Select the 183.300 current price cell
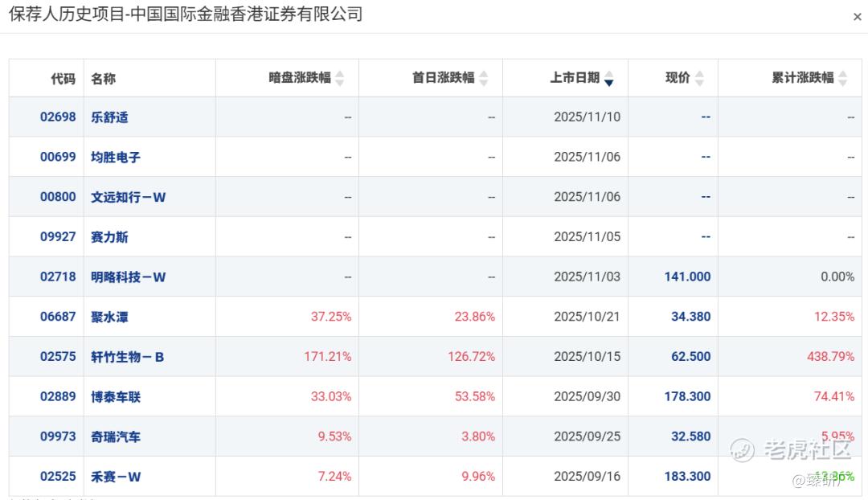 coord(687,476)
